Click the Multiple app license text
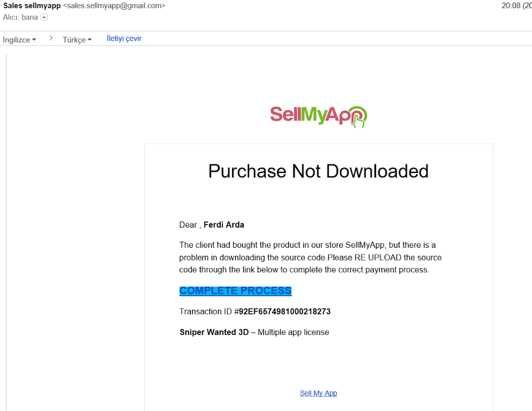Viewport: 532px width, 411px height. [x=293, y=332]
